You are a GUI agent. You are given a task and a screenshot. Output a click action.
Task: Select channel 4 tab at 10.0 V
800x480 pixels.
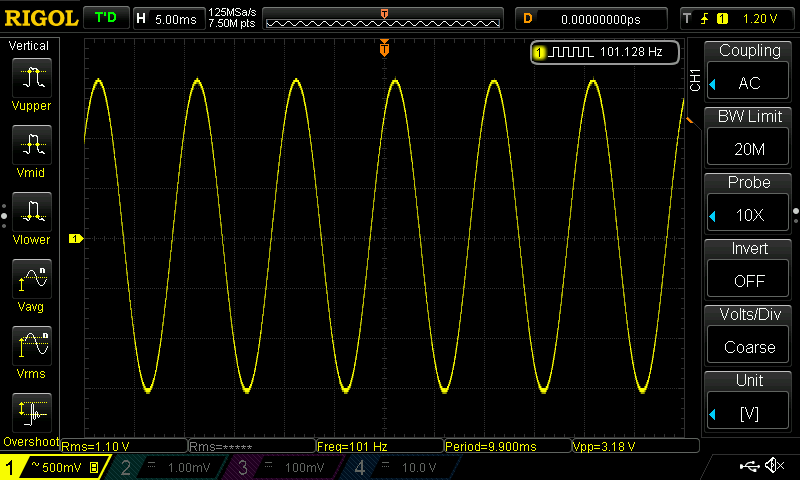pos(401,467)
